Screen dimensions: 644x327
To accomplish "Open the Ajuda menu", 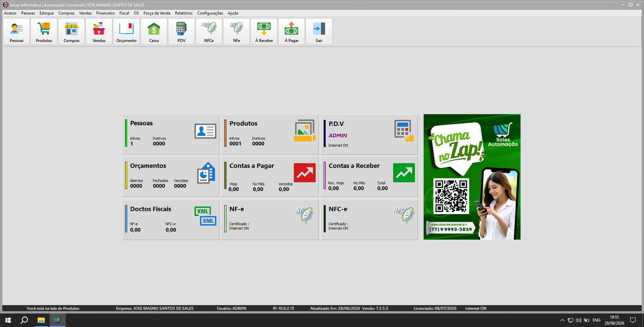I will tap(233, 13).
